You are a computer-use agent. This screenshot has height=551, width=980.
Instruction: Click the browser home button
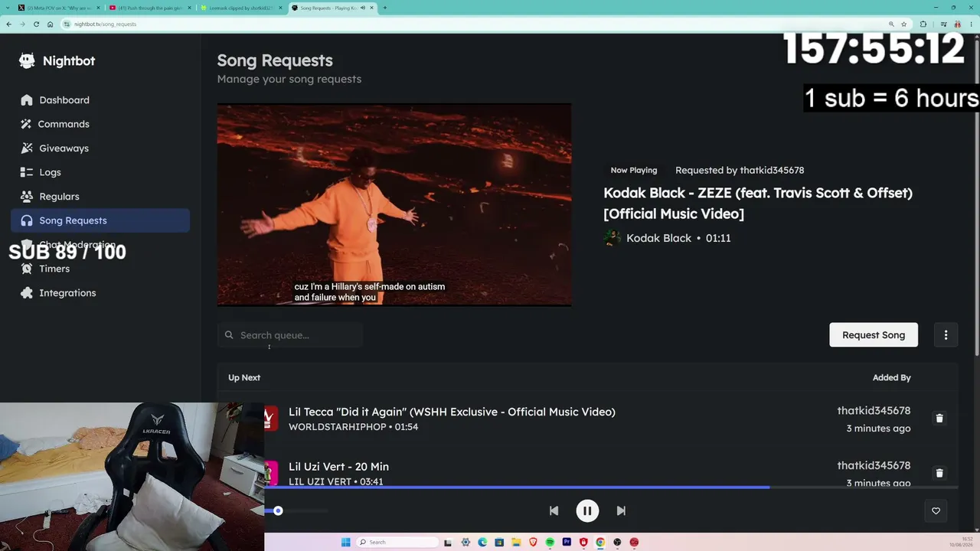[x=51, y=24]
